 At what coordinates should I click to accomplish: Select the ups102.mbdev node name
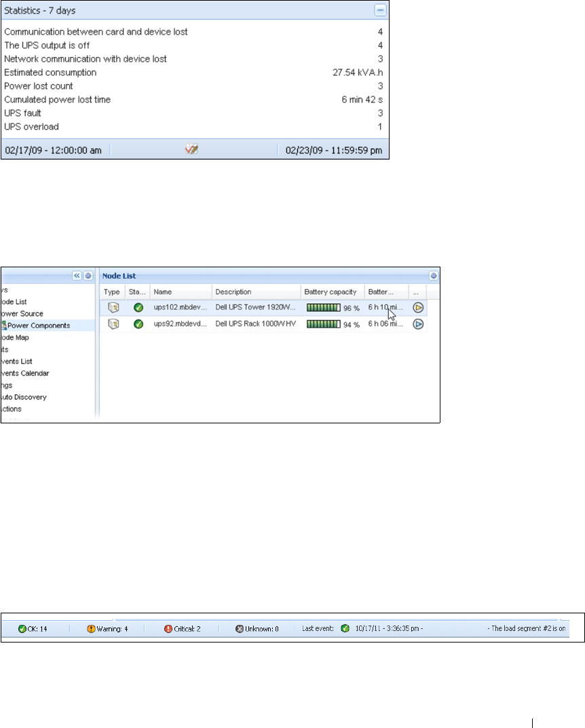pyautogui.click(x=180, y=307)
